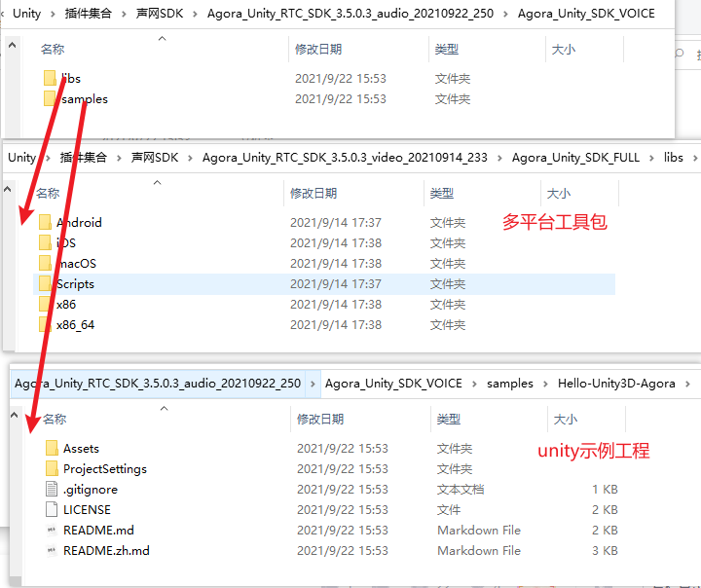Expand chevron after Agora_Unity_SDK_FULL in breadcrumb
This screenshot has height=588, width=701.
point(651,158)
